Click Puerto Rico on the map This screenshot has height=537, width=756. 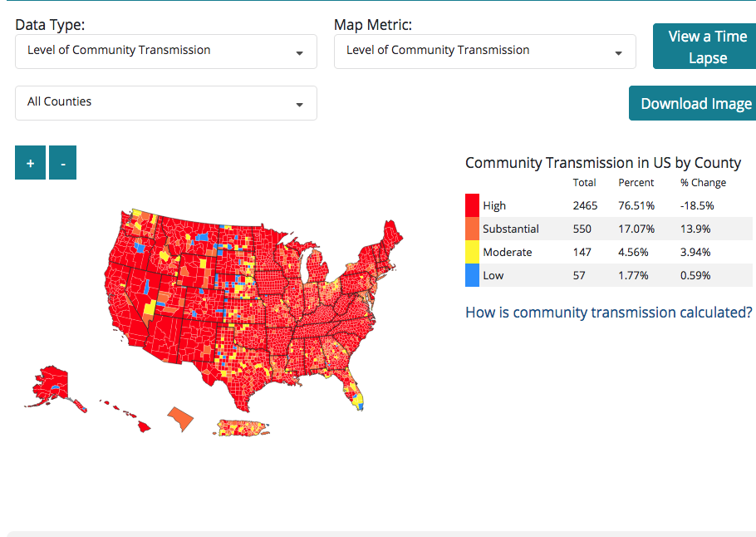point(244,427)
